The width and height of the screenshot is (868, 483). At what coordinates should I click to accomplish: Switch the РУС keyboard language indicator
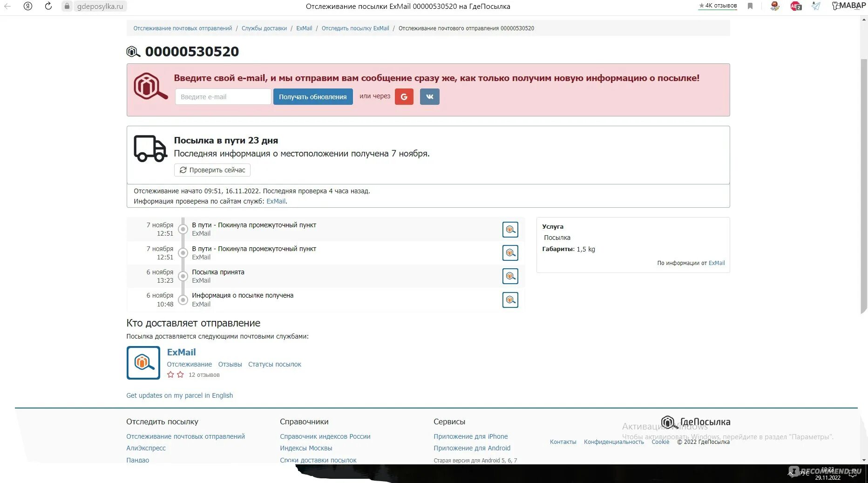805,474
